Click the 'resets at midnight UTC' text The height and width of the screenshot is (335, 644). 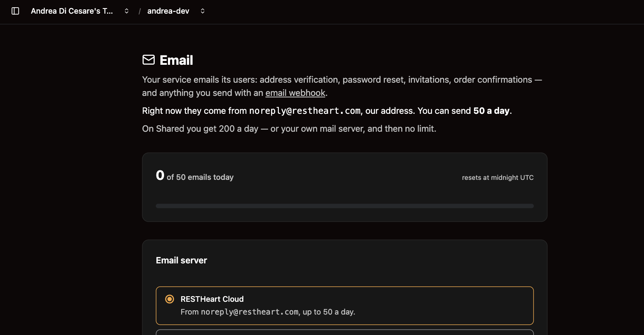[x=497, y=177]
